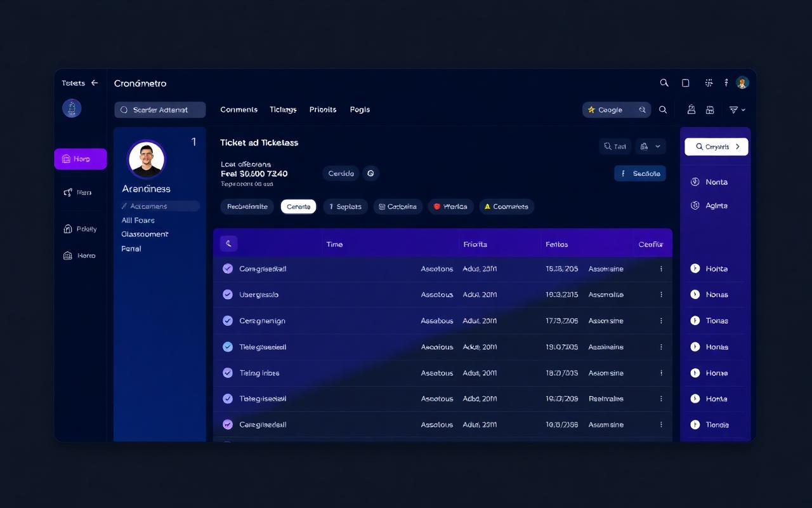Open three-dot menu on the Reatmaline row
This screenshot has width=812, height=508.
661,399
